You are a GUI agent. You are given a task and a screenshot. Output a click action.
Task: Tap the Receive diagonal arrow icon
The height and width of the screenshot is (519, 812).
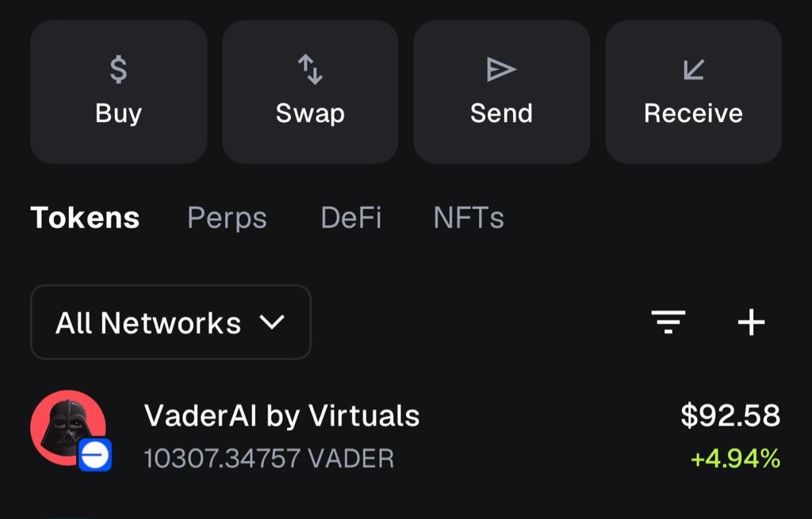[694, 71]
